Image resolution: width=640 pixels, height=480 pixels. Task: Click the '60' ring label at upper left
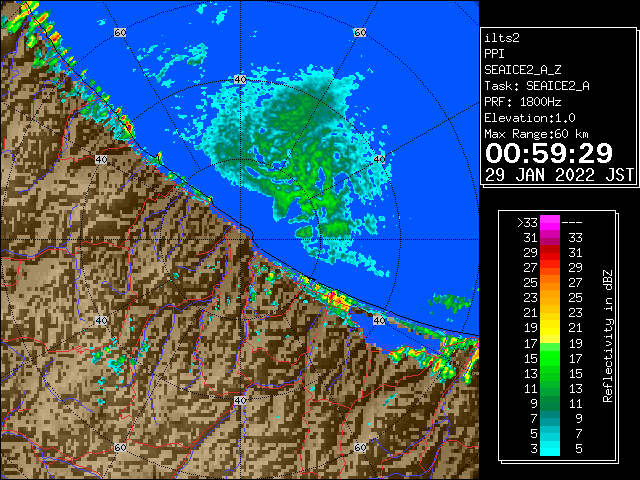pos(120,32)
